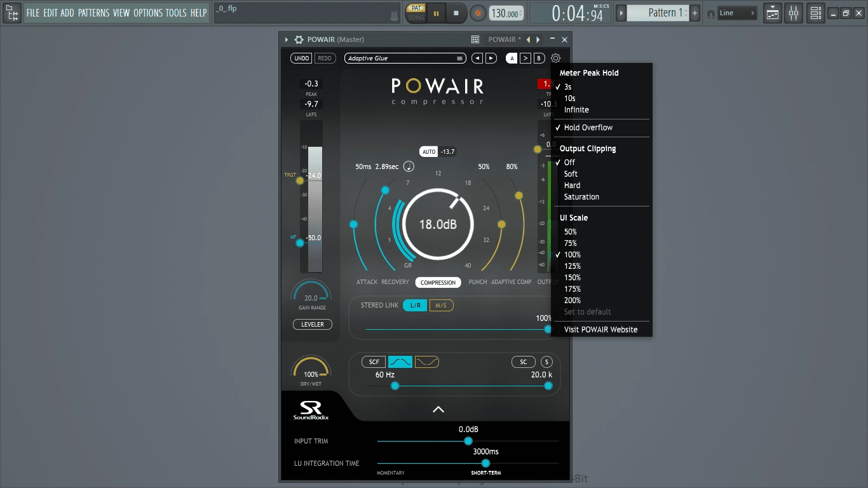The width and height of the screenshot is (868, 488).
Task: Click the UNDO button
Action: coord(302,58)
